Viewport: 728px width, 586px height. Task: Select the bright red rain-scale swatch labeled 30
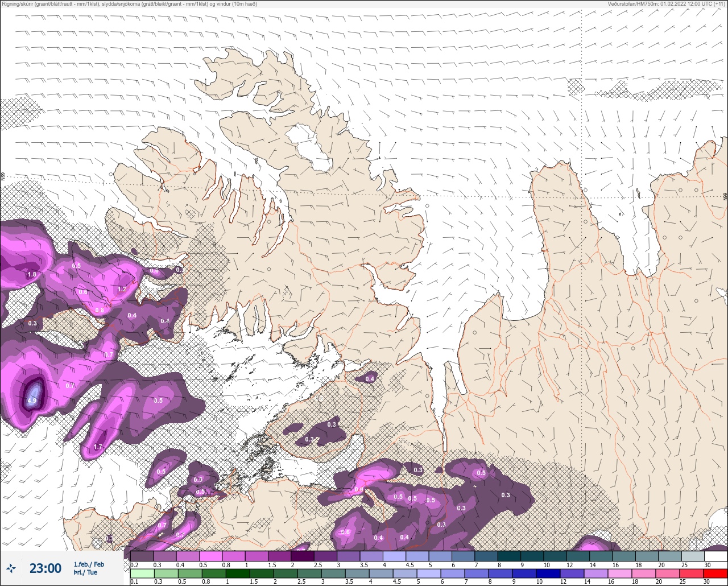point(716,573)
